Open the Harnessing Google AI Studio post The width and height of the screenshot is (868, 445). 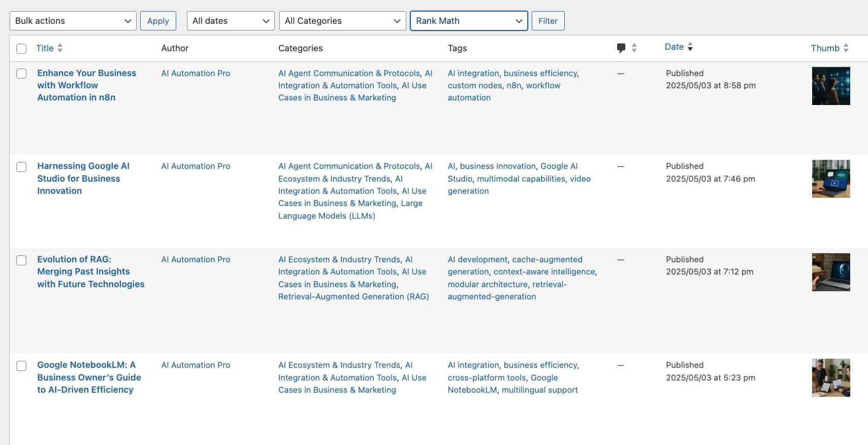(83, 178)
